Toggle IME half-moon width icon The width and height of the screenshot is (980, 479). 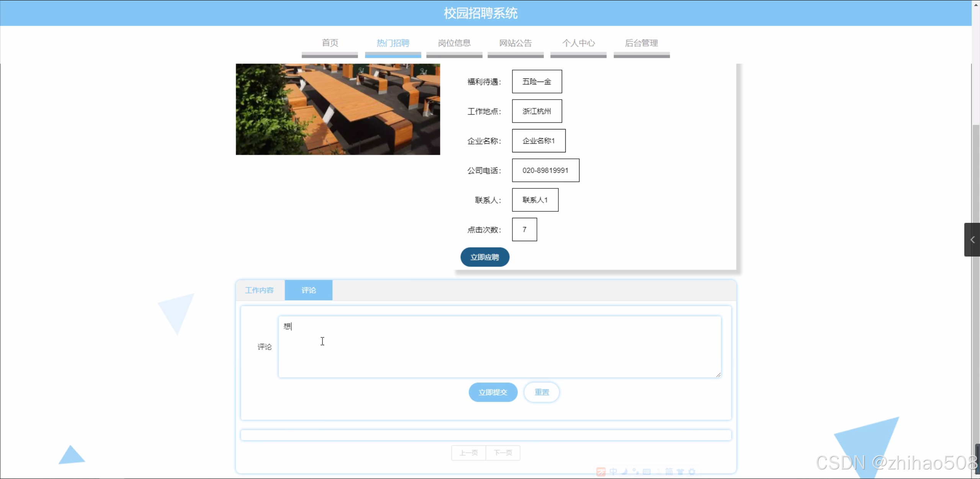tap(625, 472)
